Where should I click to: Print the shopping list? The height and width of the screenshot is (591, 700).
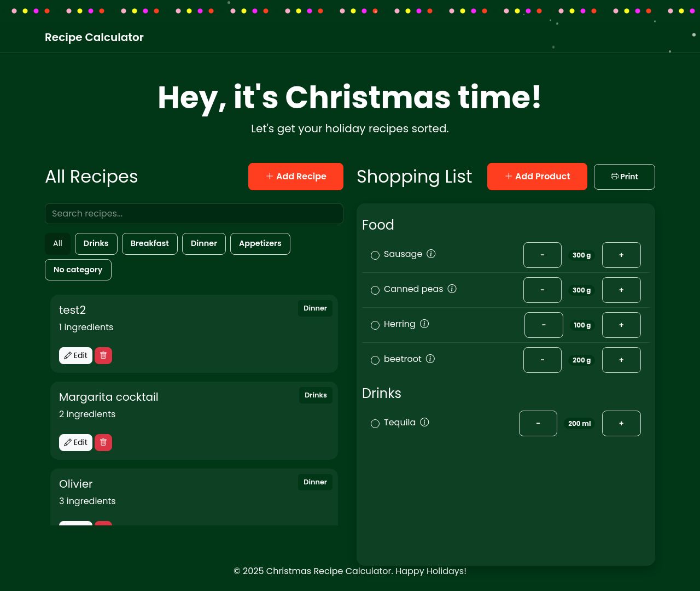624,177
